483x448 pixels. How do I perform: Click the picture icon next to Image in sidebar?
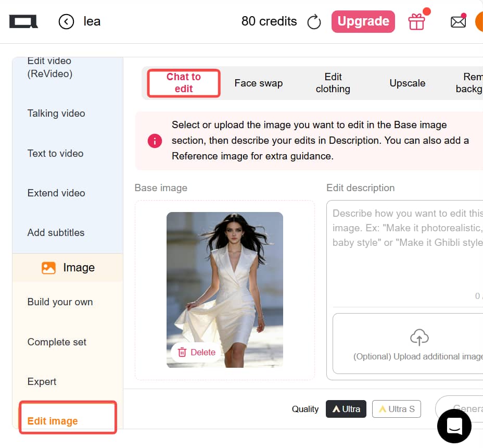point(48,267)
